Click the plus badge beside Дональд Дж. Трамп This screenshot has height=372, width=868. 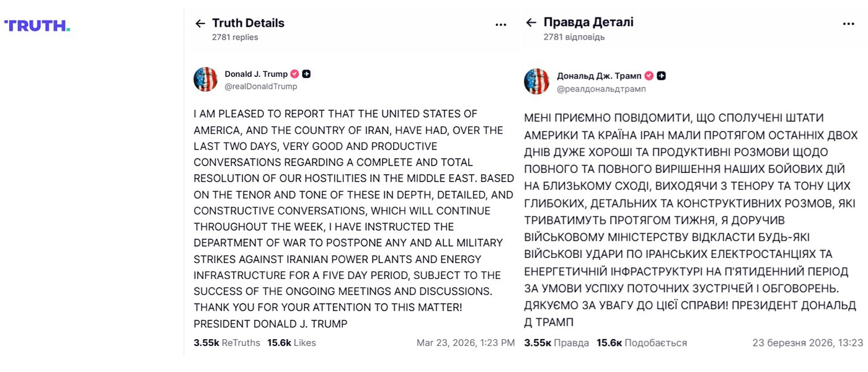(662, 76)
